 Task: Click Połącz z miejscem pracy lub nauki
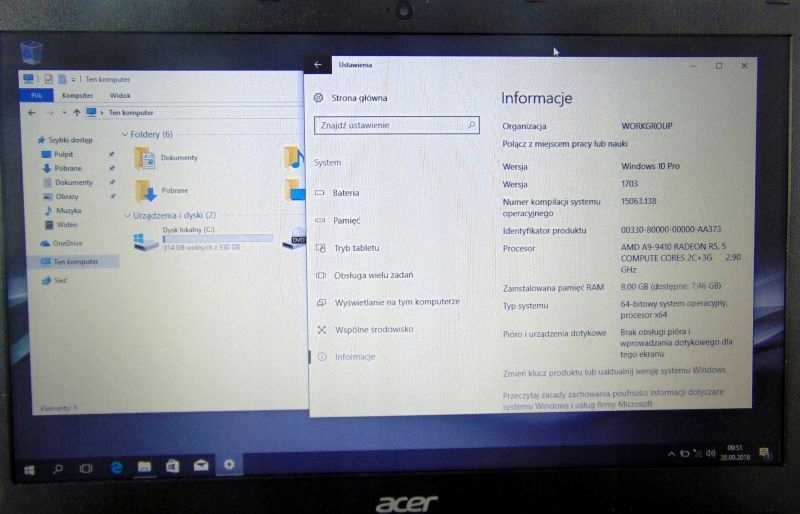pos(565,144)
